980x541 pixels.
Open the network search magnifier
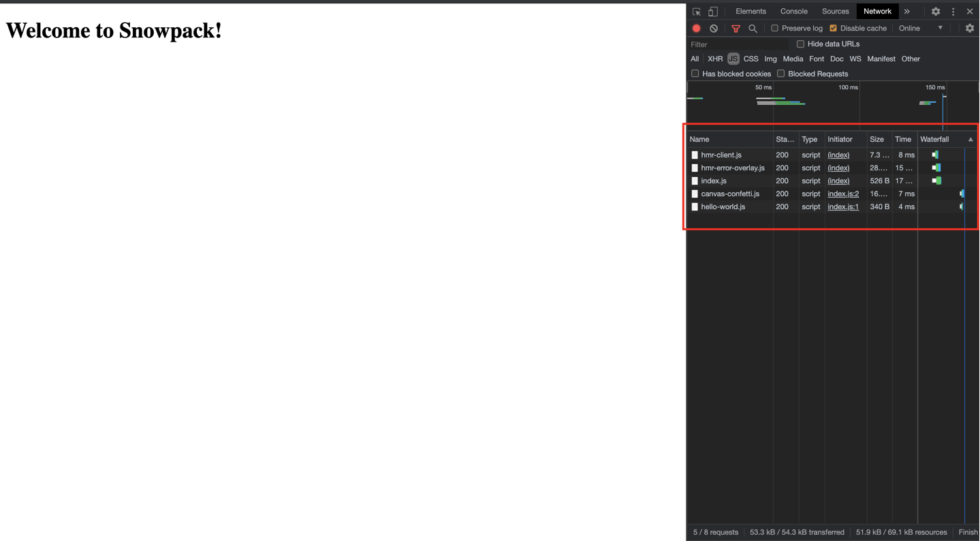coord(753,29)
